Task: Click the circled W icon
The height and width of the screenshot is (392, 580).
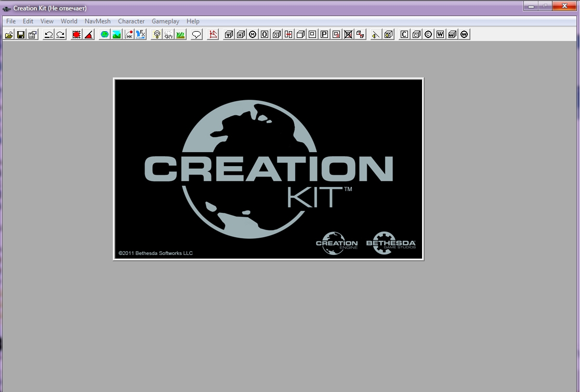Action: [x=464, y=35]
